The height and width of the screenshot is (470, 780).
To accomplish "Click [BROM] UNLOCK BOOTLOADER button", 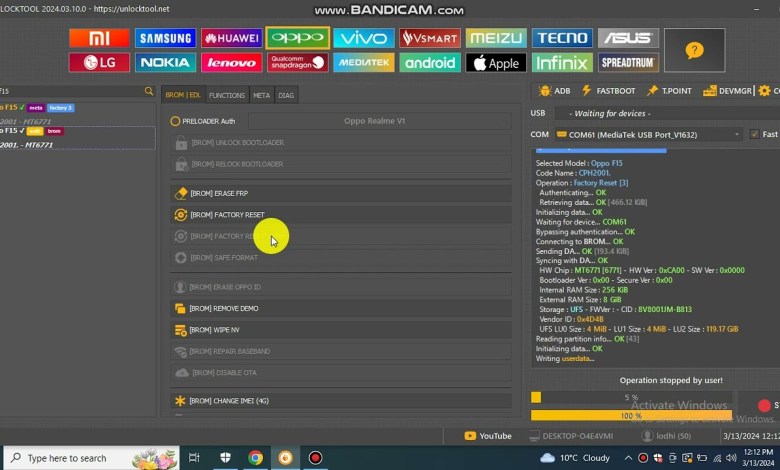I will click(x=341, y=143).
